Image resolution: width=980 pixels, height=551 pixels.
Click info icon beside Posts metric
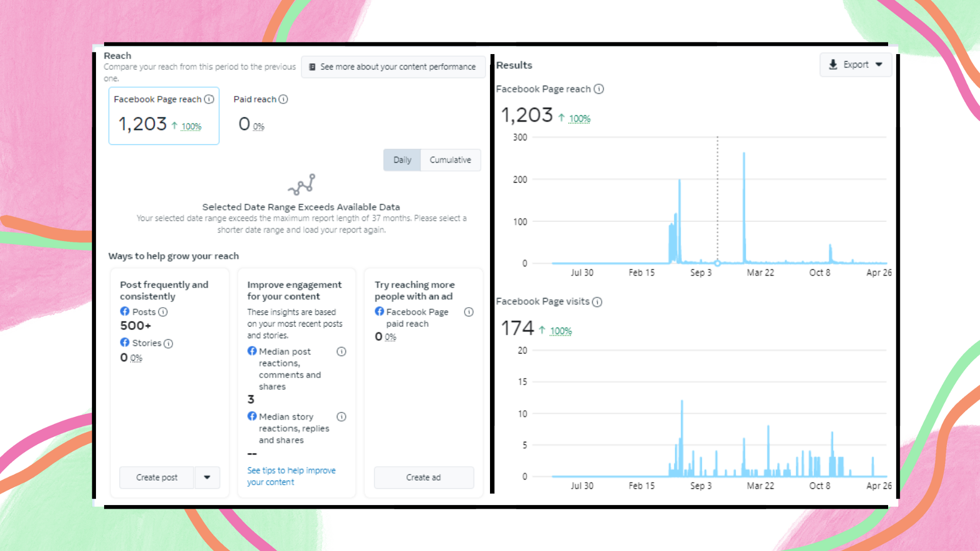pos(163,312)
